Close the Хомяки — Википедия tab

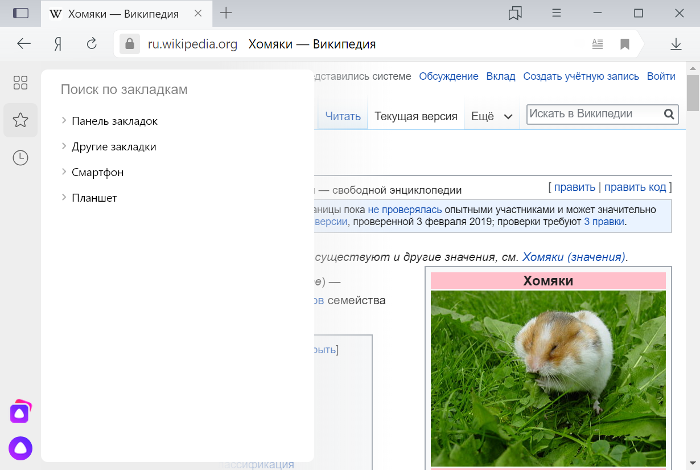click(198, 13)
